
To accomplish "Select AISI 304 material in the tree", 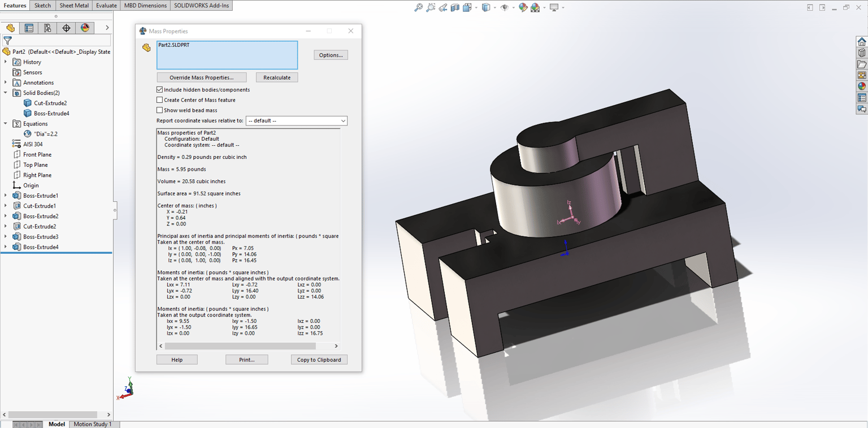I will click(x=33, y=144).
